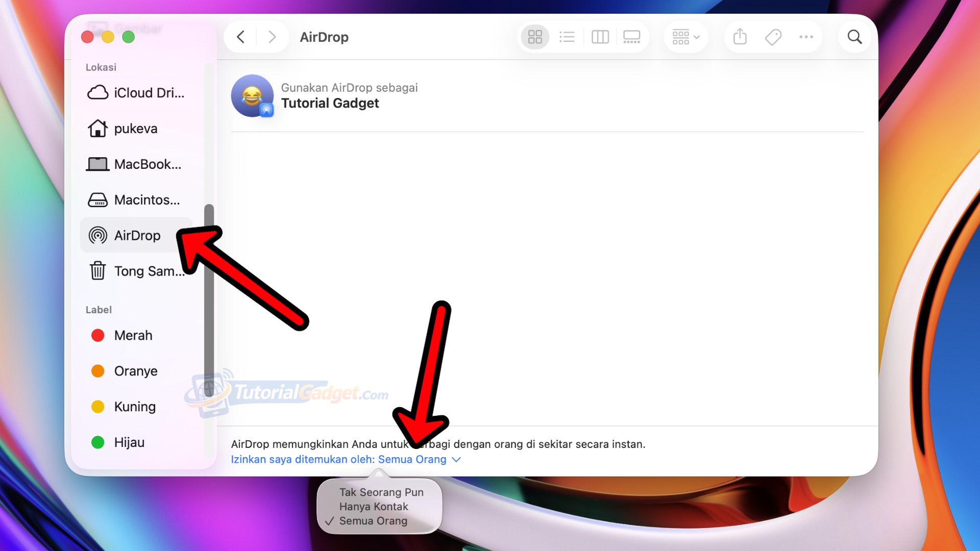Open Tong Sampah in sidebar
The image size is (980, 551).
click(137, 271)
